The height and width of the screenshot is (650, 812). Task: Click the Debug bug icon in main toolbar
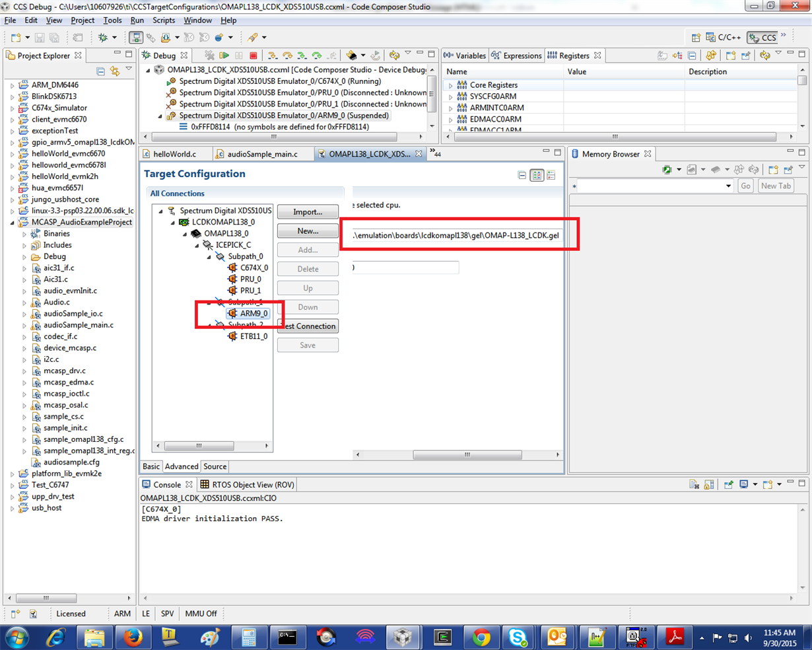103,38
